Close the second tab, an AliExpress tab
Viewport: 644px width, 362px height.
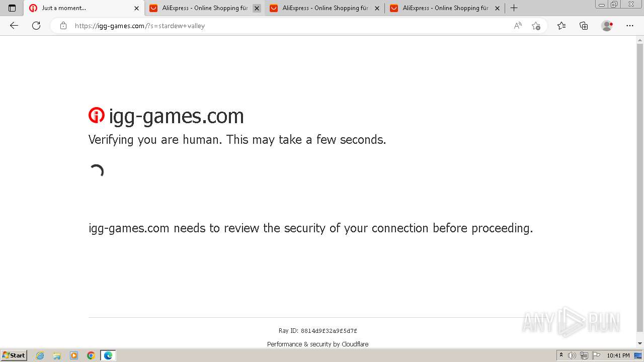pyautogui.click(x=257, y=8)
